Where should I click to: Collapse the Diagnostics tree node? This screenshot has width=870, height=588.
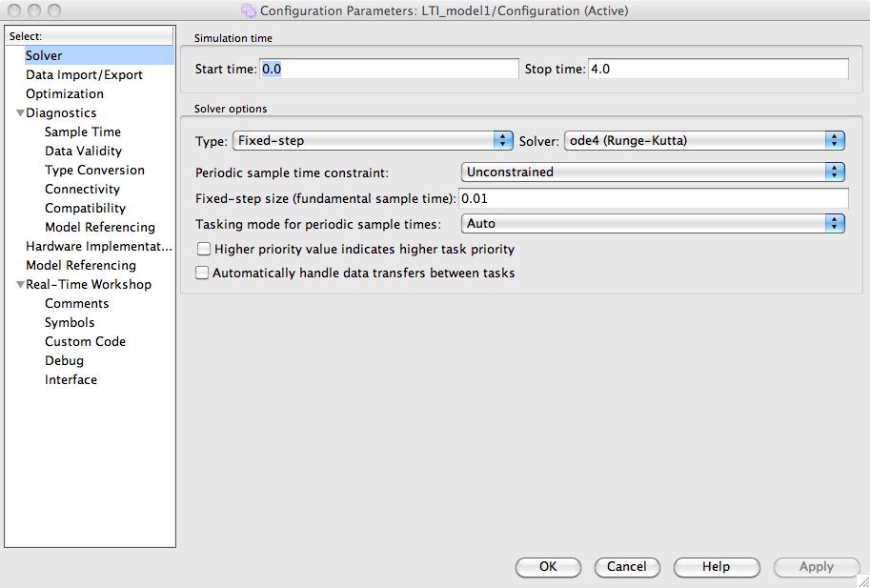click(20, 113)
